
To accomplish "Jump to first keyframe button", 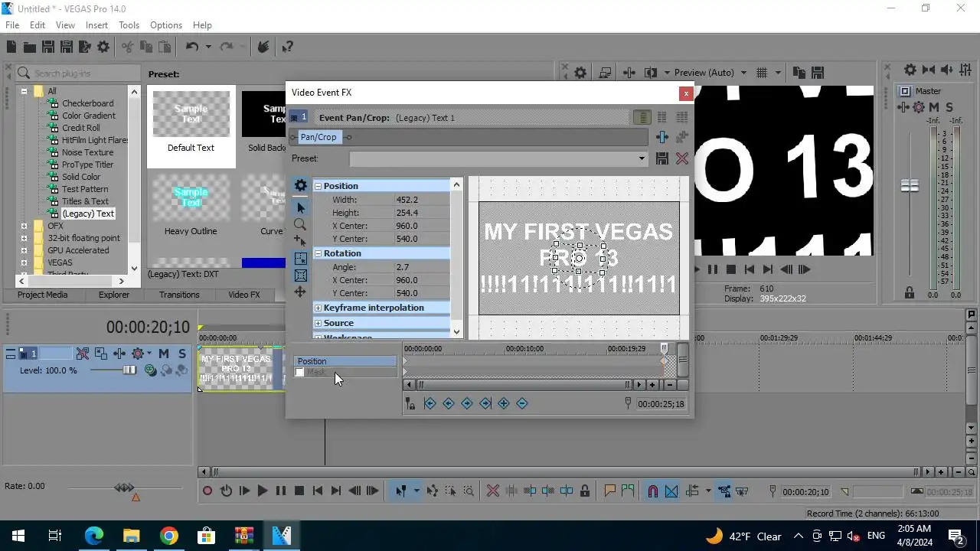I will click(x=430, y=403).
